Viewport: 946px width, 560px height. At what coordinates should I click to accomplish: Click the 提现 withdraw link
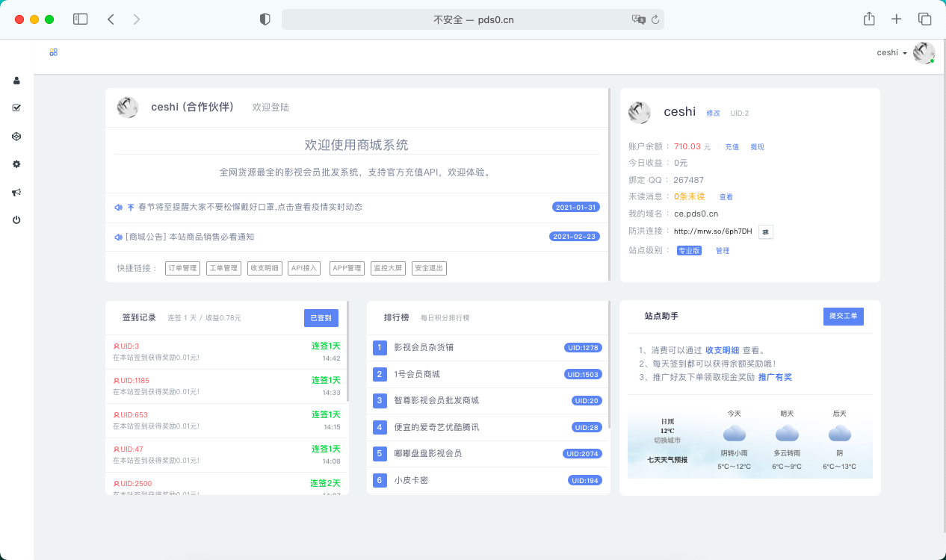pyautogui.click(x=757, y=147)
